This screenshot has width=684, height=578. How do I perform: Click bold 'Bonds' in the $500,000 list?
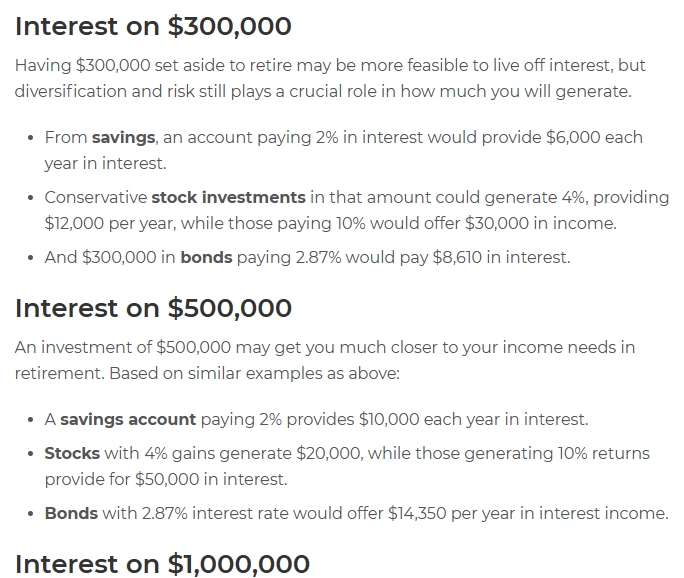point(71,513)
